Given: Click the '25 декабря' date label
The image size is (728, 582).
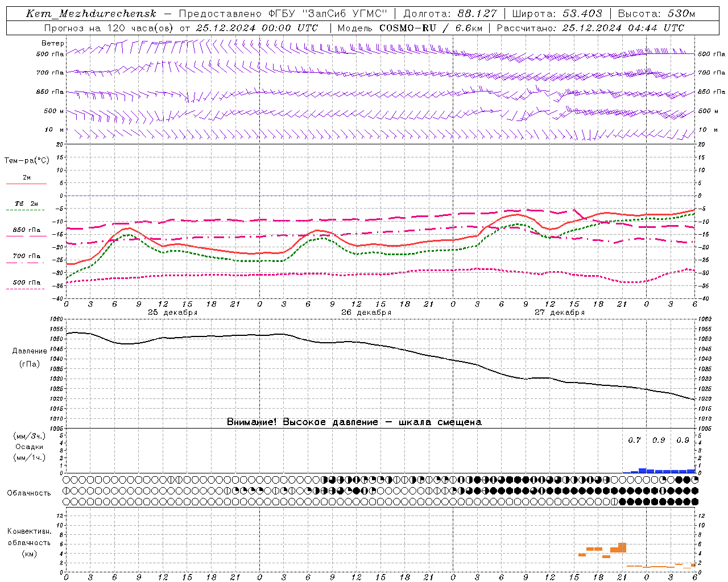Looking at the screenshot, I should [173, 313].
